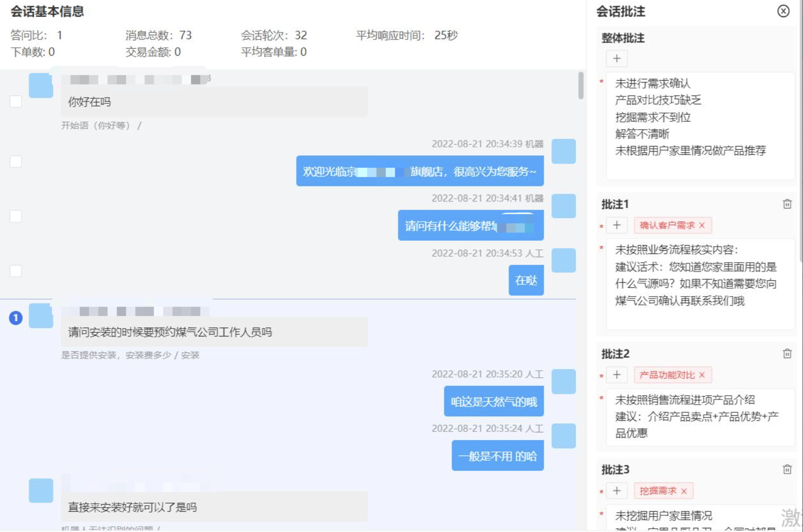Add a tag to 批注3
The image size is (803, 532).
point(617,491)
